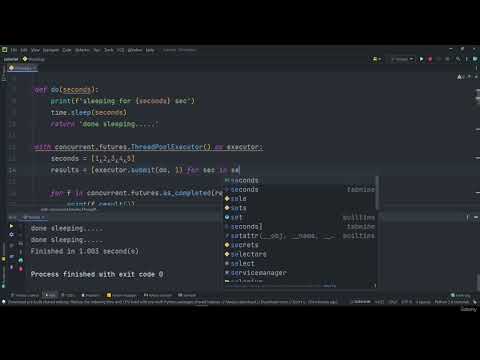Open the Window menu
Image resolution: width=480 pixels, height=360 pixels.
click(x=135, y=50)
